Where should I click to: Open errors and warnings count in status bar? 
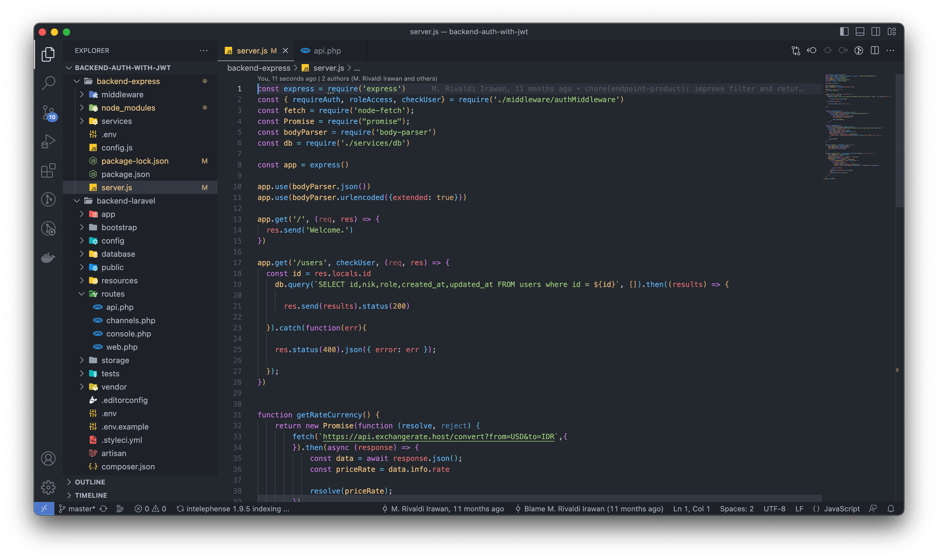click(x=150, y=509)
